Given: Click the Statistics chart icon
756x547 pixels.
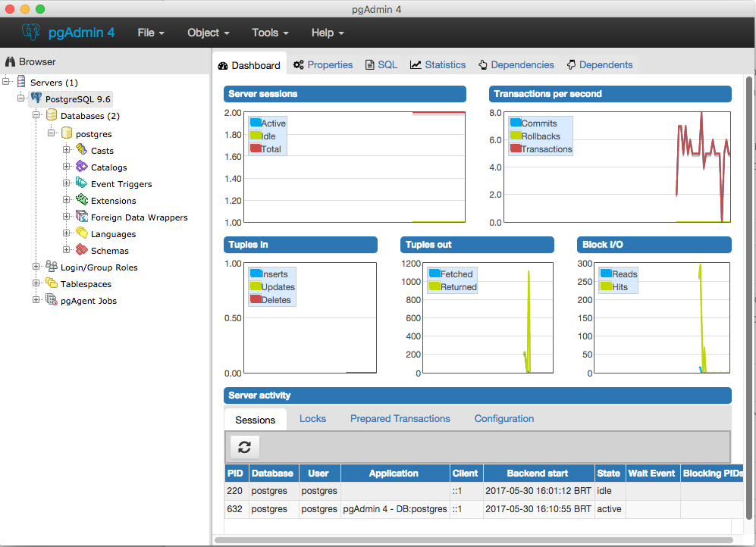Looking at the screenshot, I should pyautogui.click(x=416, y=64).
